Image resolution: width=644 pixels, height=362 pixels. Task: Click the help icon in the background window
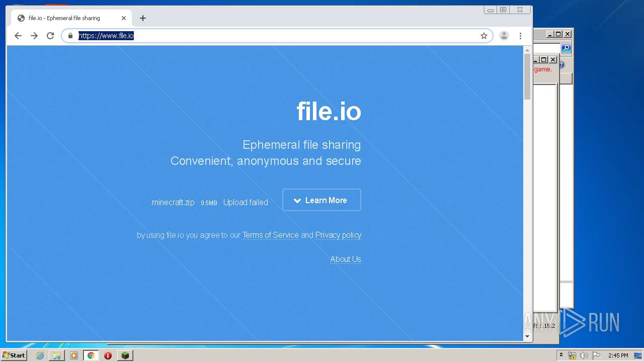tap(562, 65)
